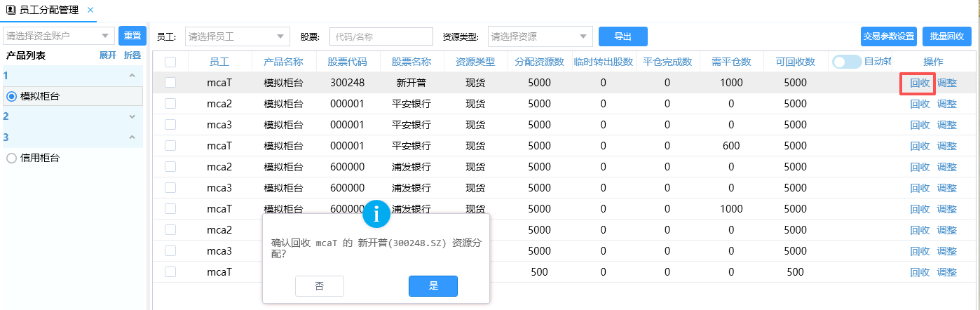
Task: Click 回收 for mcaT 300248 新开普
Action: point(920,83)
